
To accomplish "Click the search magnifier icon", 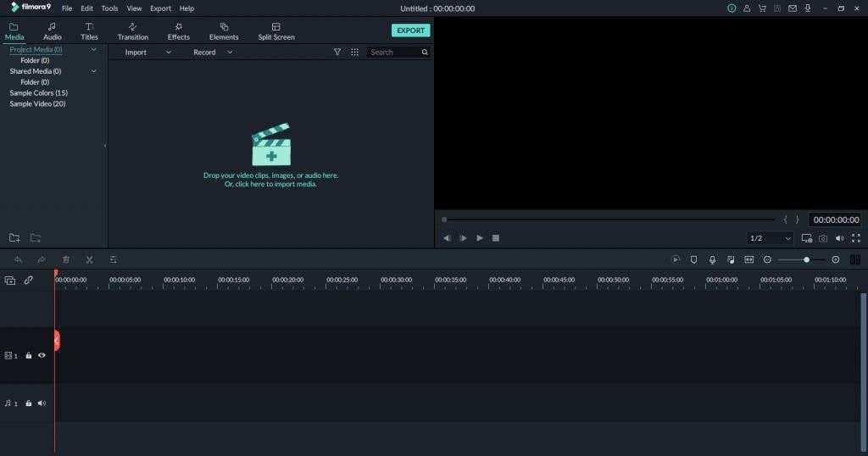I will point(425,52).
